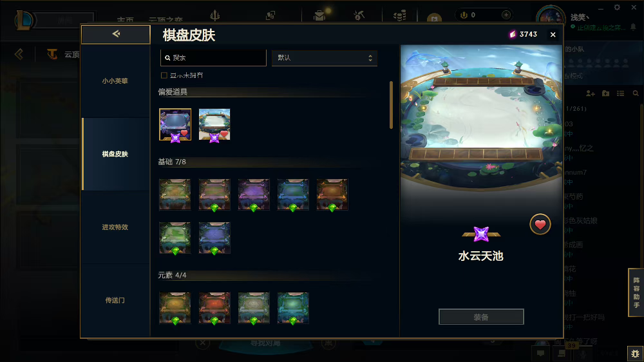Switch to the 进攻特效 tab
Image resolution: width=644 pixels, height=362 pixels.
point(115,227)
